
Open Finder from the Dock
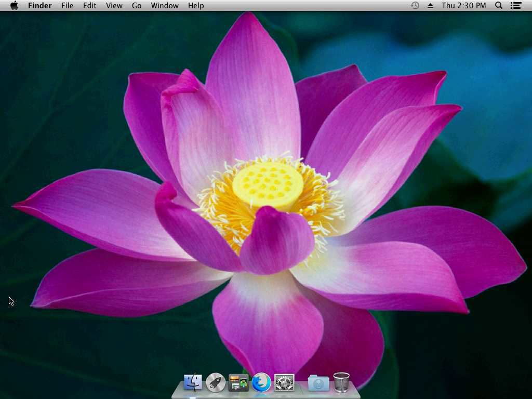pyautogui.click(x=193, y=383)
